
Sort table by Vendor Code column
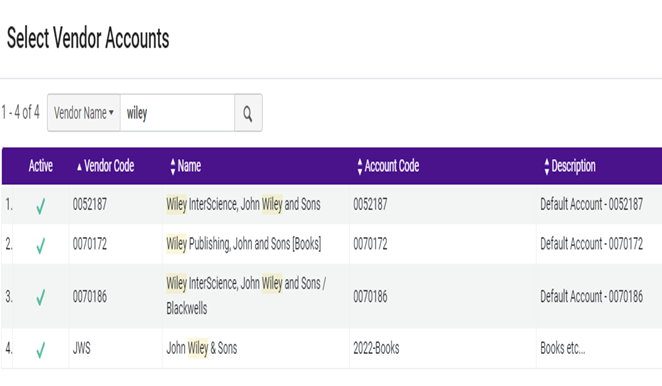point(106,166)
